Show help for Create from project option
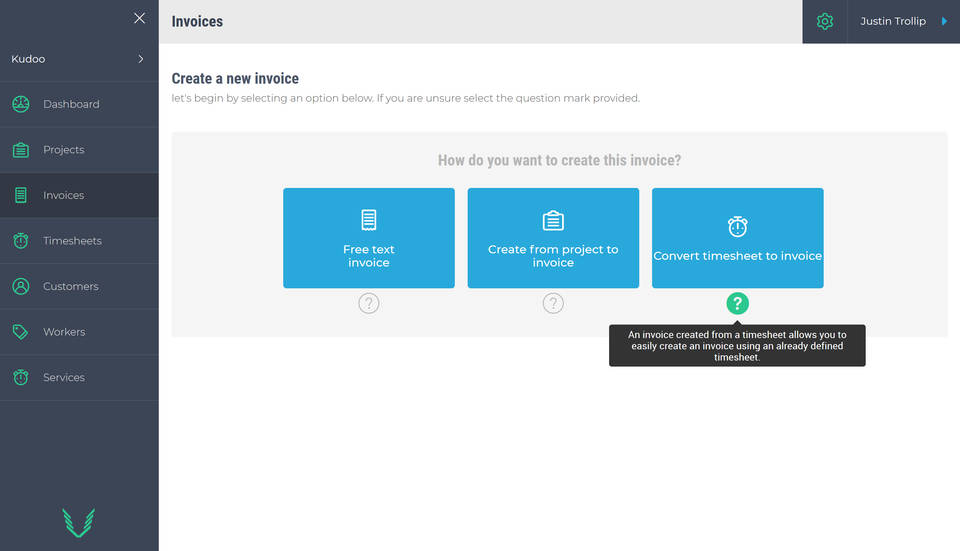 pyautogui.click(x=553, y=303)
